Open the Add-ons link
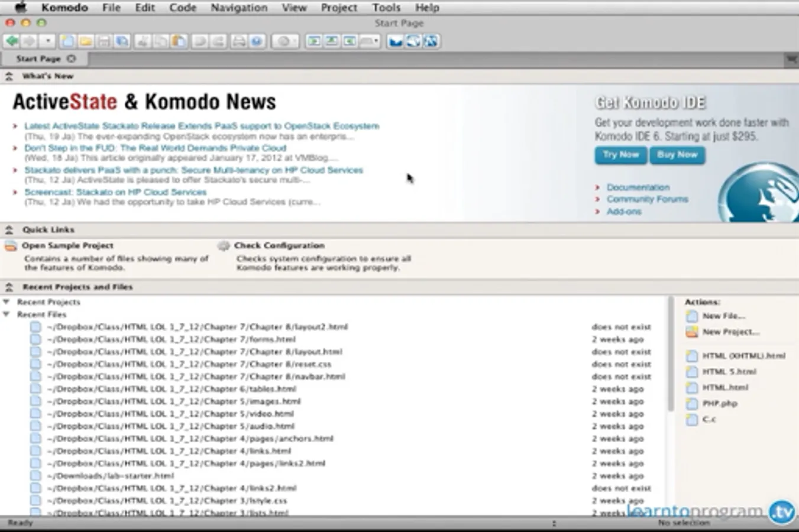 tap(624, 212)
